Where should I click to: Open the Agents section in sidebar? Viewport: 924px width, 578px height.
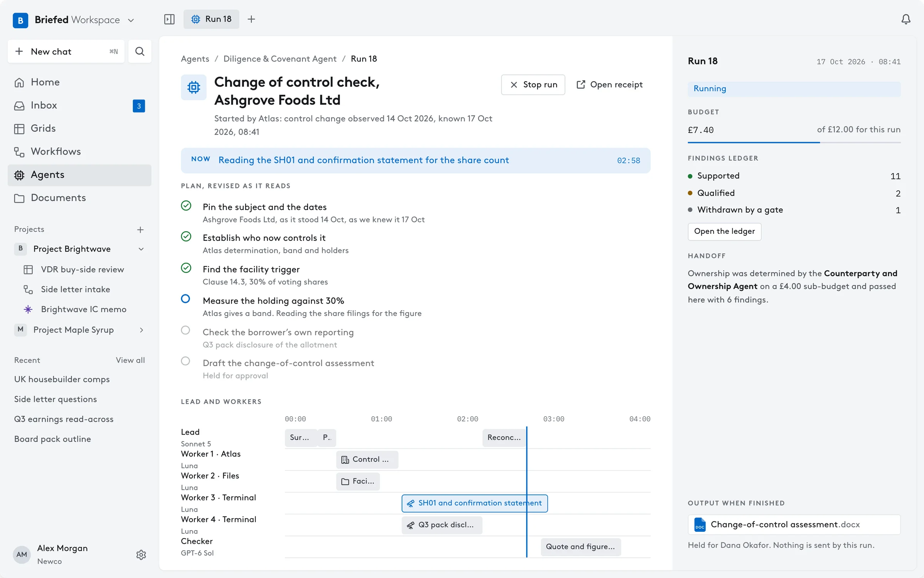(x=79, y=175)
